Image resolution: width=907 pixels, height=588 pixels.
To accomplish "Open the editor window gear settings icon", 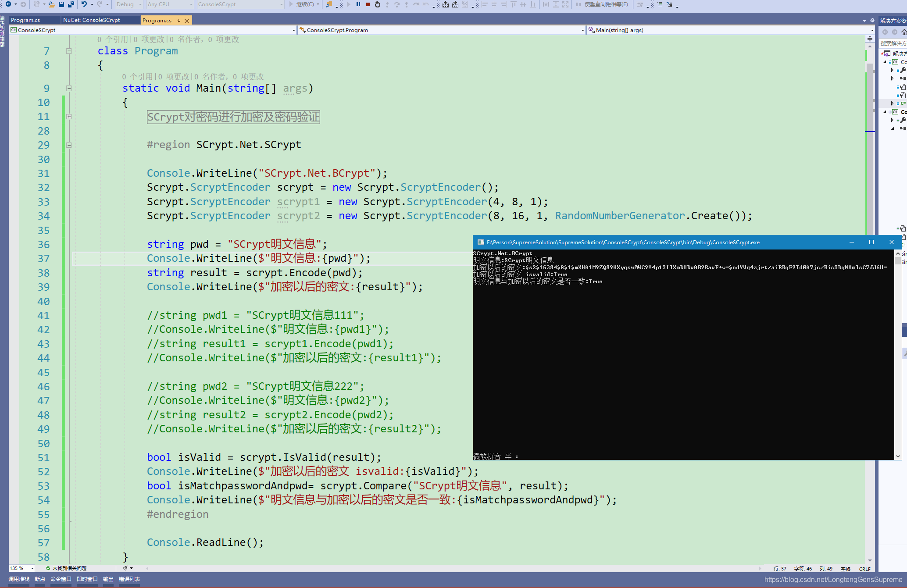I will tap(872, 20).
